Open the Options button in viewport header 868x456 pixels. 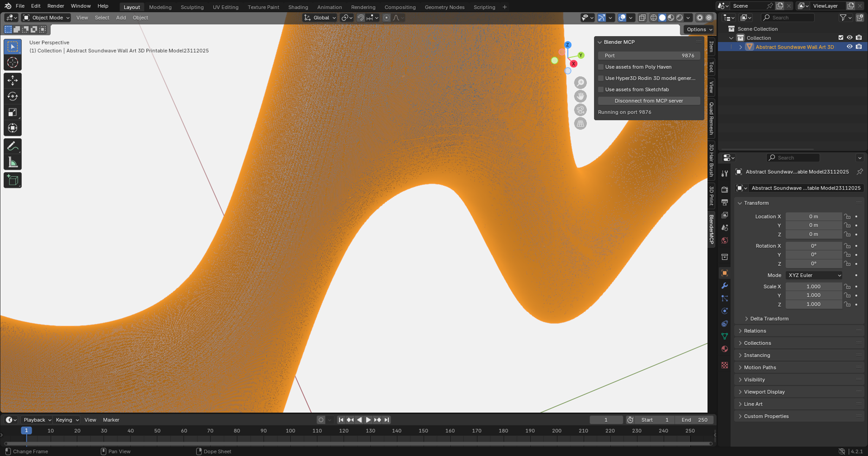pos(699,29)
